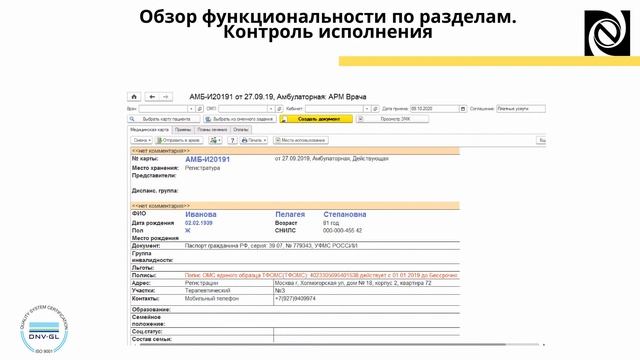Click the gender value Ж link
Screen dimensions: 640x360
(188, 231)
